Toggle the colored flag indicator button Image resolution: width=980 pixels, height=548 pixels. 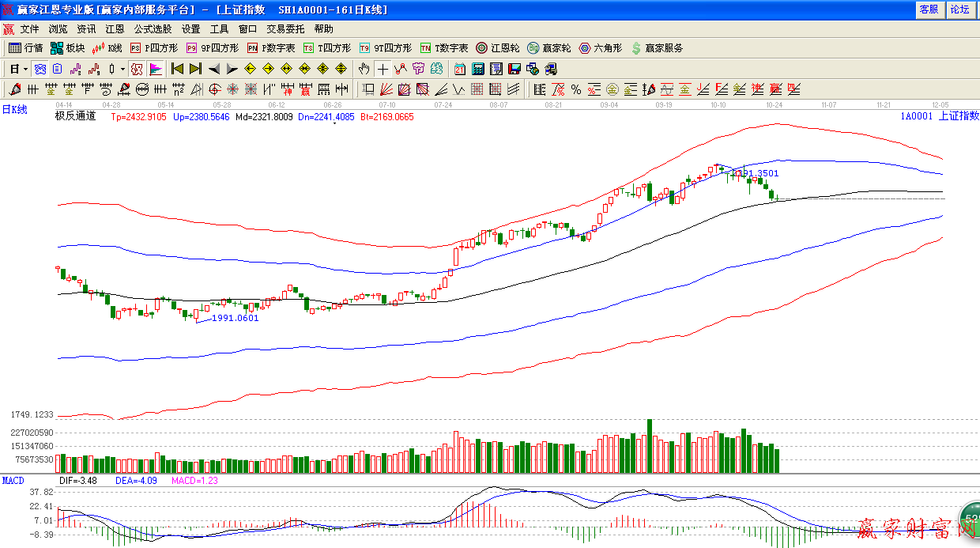click(x=155, y=69)
